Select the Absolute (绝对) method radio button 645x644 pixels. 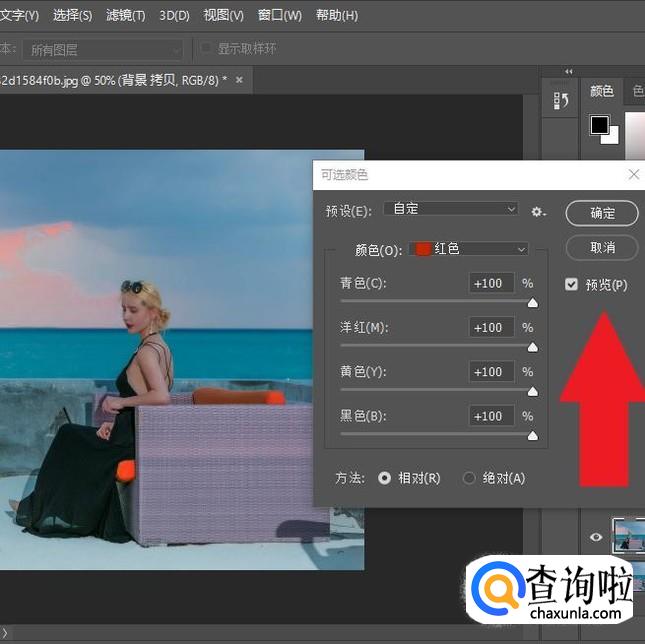469,479
